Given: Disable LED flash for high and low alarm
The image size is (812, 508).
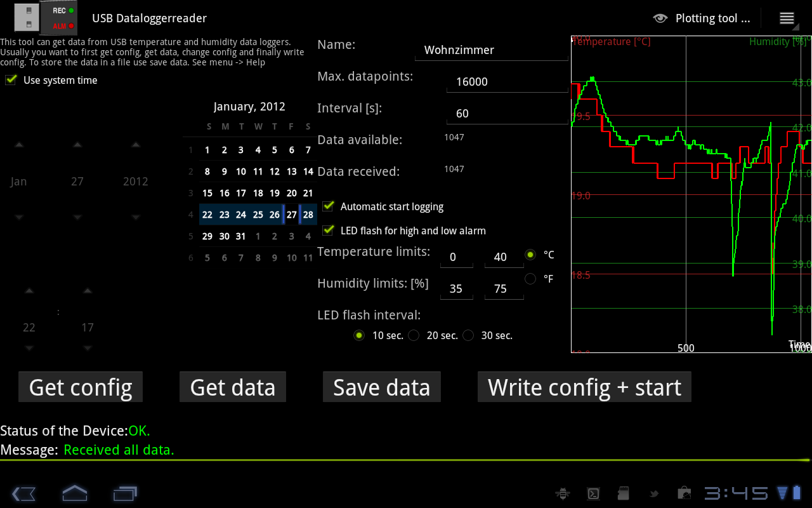Looking at the screenshot, I should tap(329, 231).
